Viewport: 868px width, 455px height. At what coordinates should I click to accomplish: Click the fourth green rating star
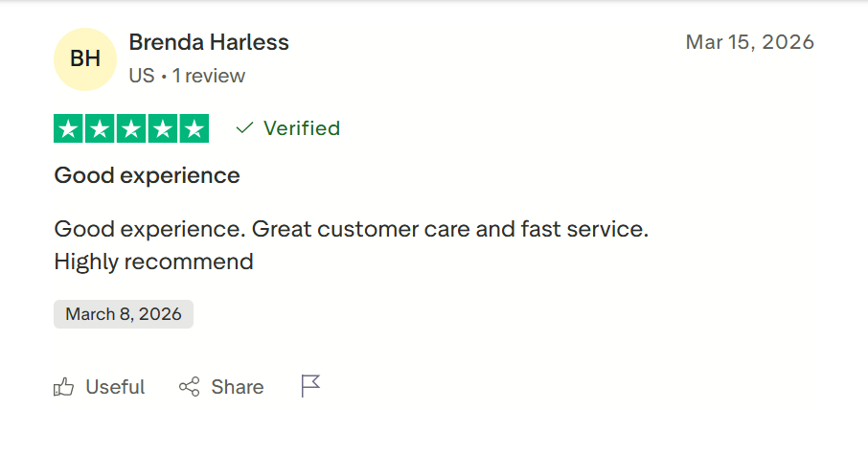point(162,129)
